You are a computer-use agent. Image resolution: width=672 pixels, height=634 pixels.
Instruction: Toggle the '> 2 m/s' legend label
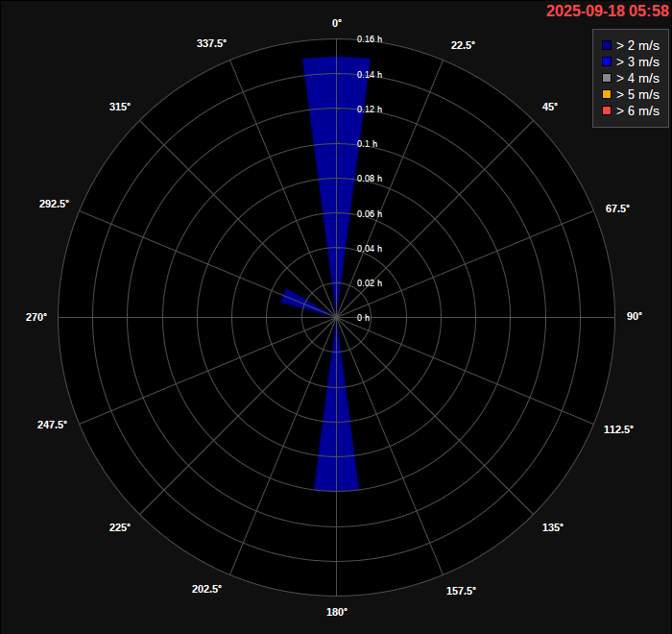637,45
